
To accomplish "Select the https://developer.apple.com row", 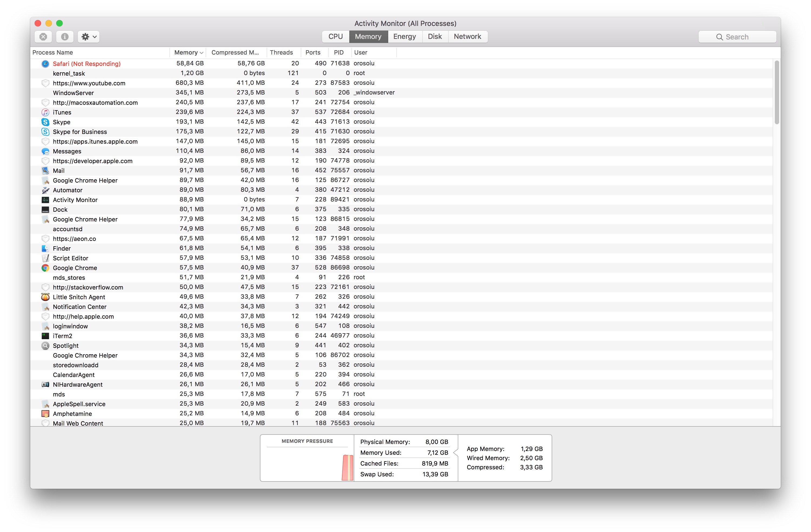I will [401, 161].
